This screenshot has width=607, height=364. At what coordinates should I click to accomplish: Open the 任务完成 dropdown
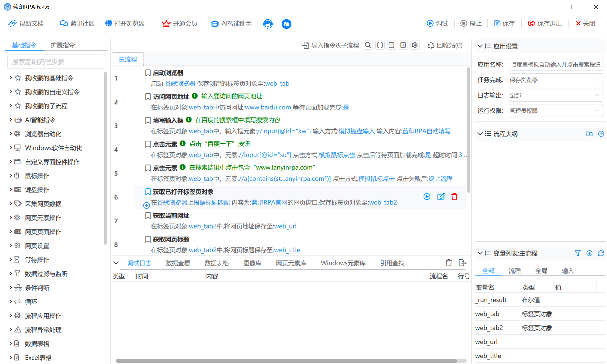coord(556,80)
